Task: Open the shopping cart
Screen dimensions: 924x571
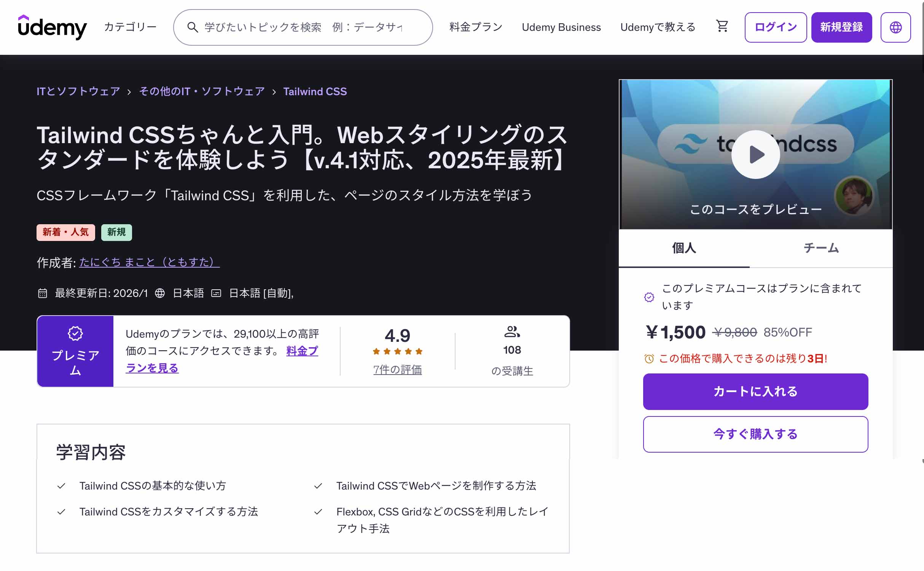Action: (x=722, y=27)
